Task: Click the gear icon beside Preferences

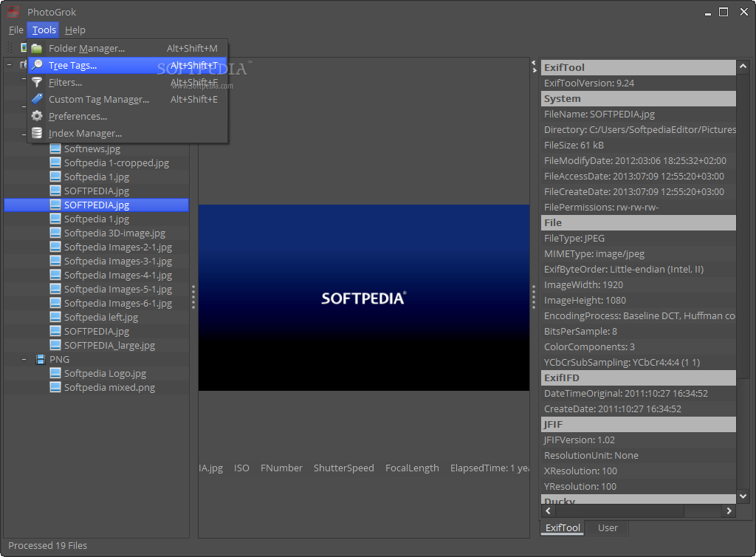Action: (37, 116)
